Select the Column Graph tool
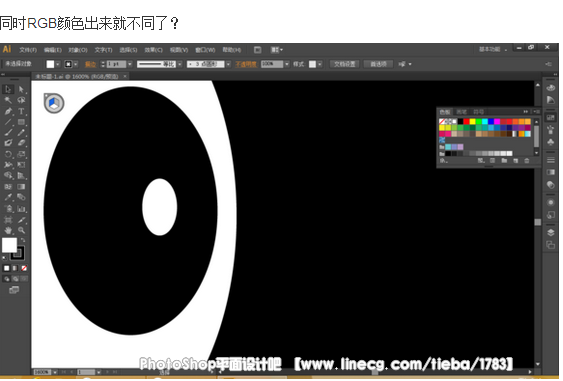 coord(21,209)
